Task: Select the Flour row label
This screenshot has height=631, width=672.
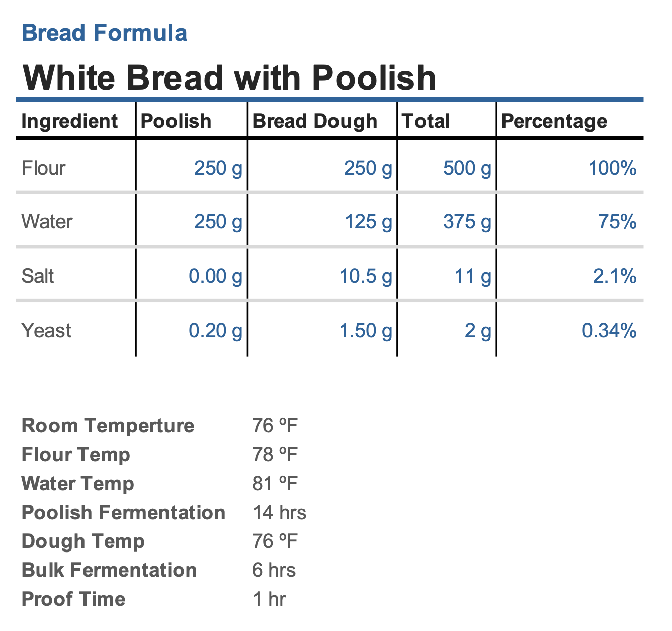Action: [x=43, y=168]
